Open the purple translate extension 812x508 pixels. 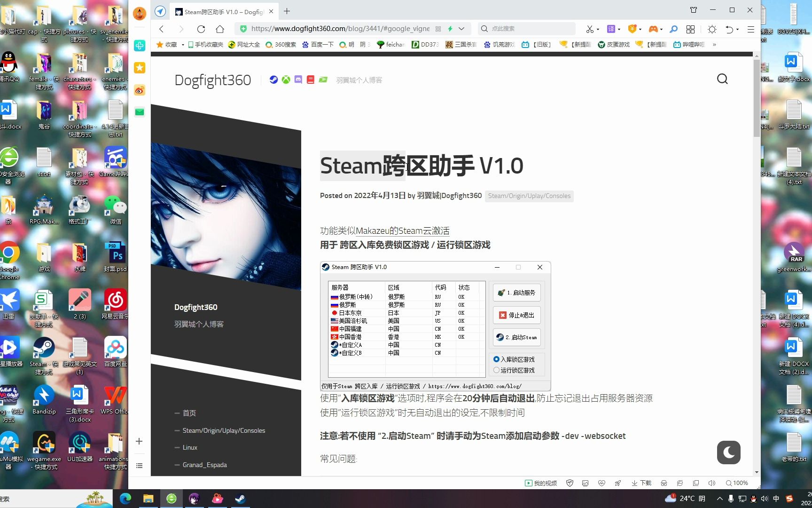pyautogui.click(x=611, y=29)
